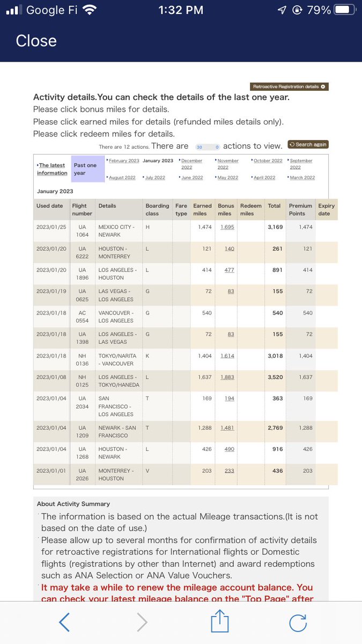Tap the reload page icon

click(298, 622)
